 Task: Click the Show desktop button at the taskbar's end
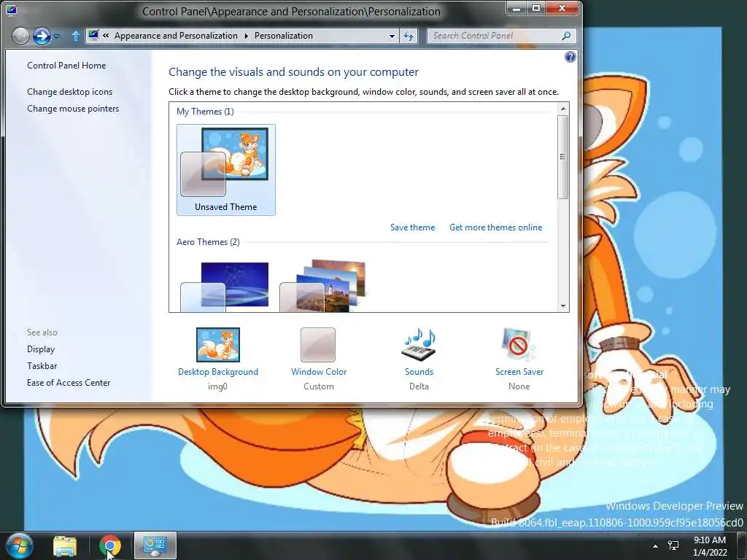[741, 545]
